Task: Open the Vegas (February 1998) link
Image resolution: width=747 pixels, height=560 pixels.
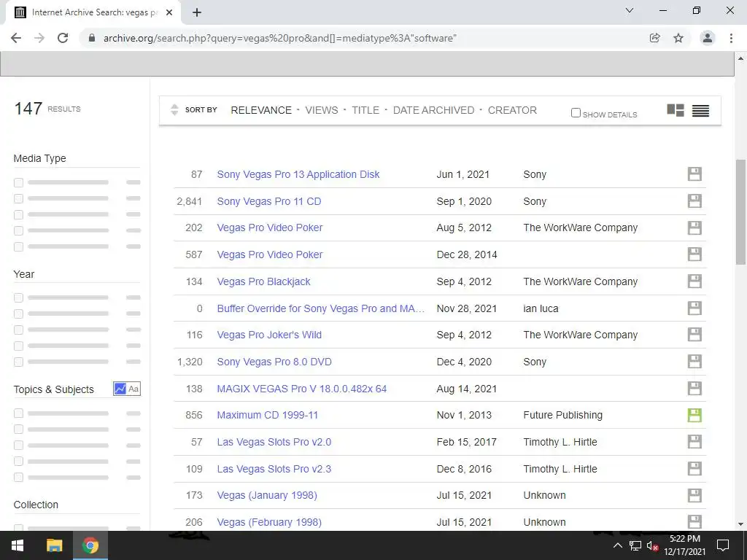Action: point(269,522)
